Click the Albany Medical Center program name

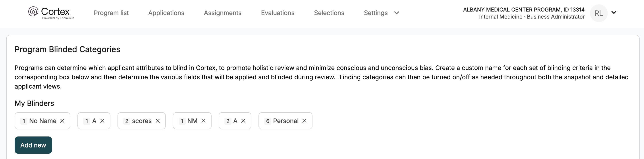coord(524,9)
